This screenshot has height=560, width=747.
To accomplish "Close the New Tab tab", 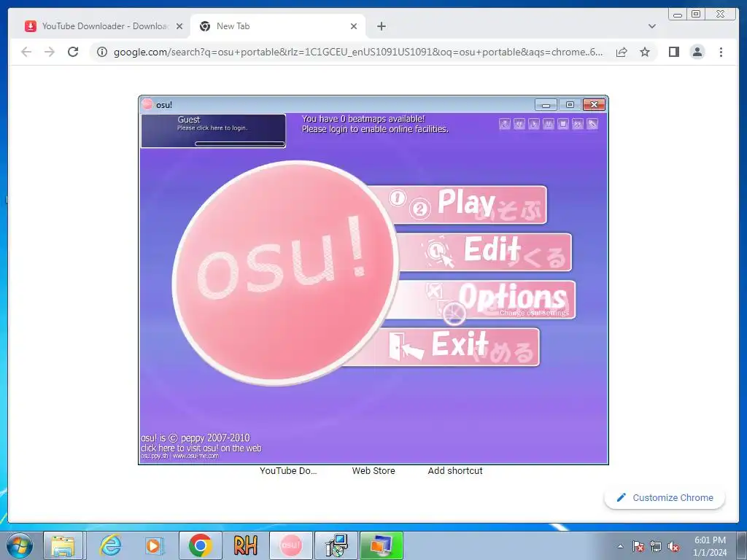I will tap(354, 26).
